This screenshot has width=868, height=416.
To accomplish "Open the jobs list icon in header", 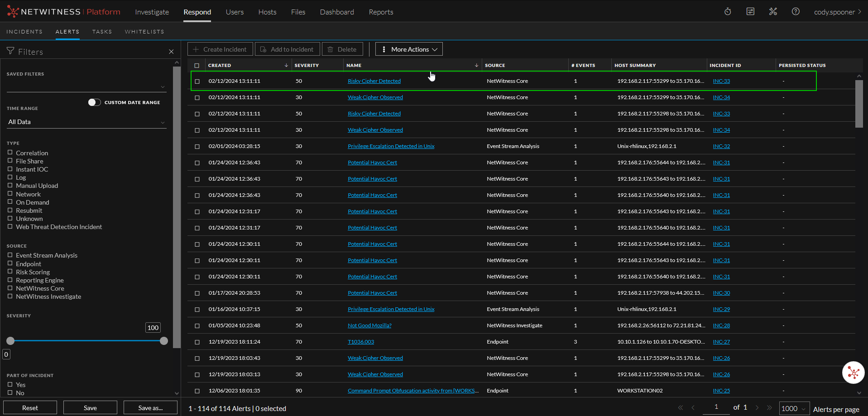I will 750,12.
